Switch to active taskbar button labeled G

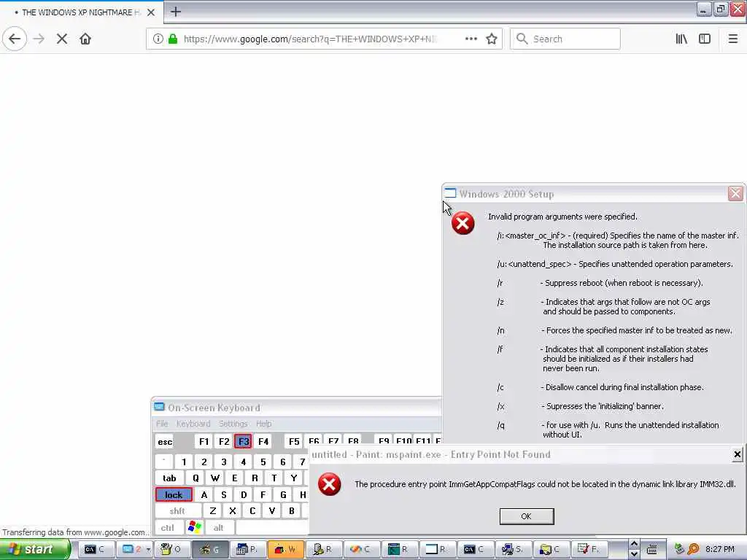[209, 550]
